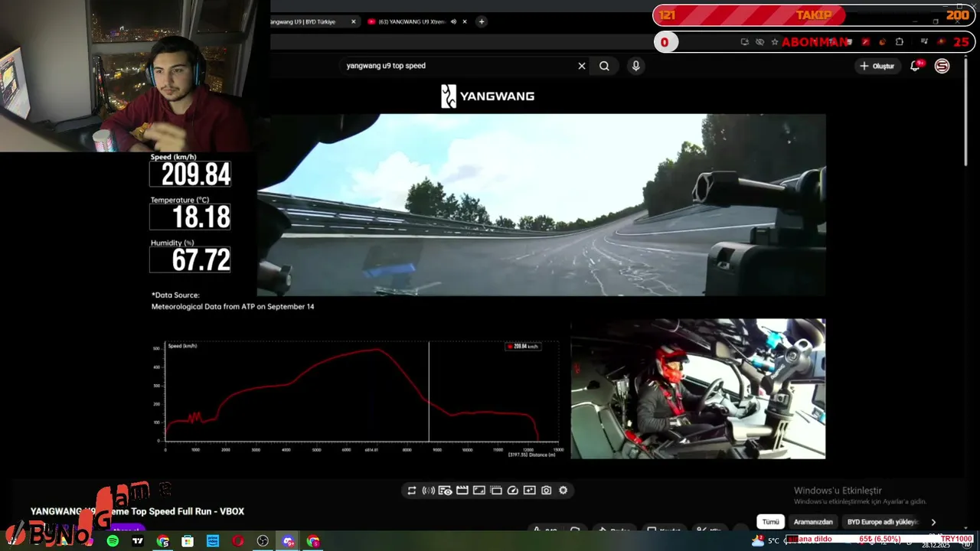Viewport: 980px width, 551px height.
Task: Click the in-car driver camera view
Action: click(697, 389)
